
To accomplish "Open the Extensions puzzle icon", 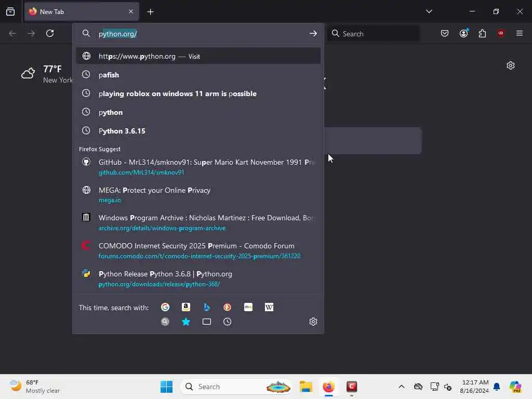I will coord(482,33).
